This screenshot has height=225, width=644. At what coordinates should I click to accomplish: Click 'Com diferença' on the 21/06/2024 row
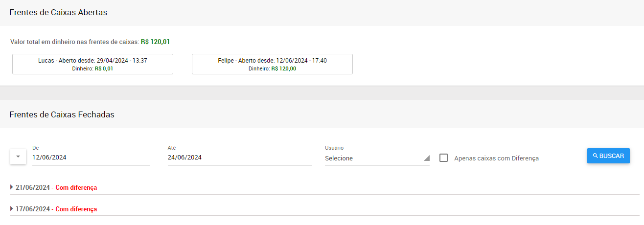pyautogui.click(x=76, y=187)
